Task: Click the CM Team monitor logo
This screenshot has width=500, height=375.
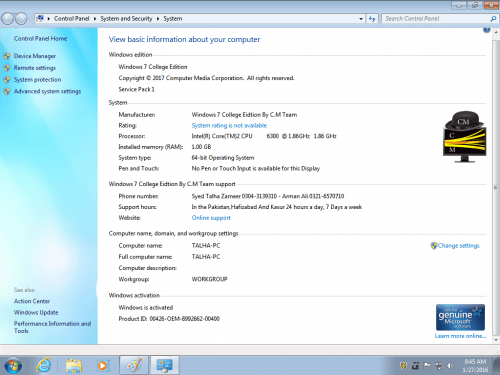Action: pyautogui.click(x=464, y=137)
